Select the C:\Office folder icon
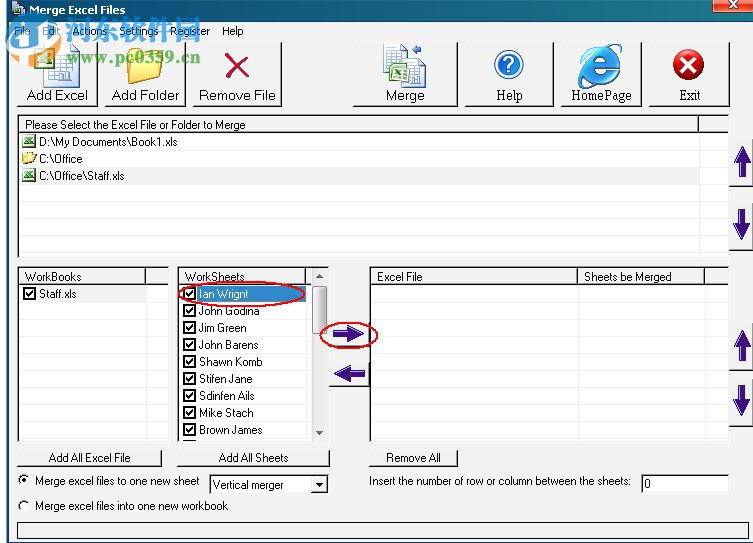Image resolution: width=753 pixels, height=543 pixels. click(29, 158)
